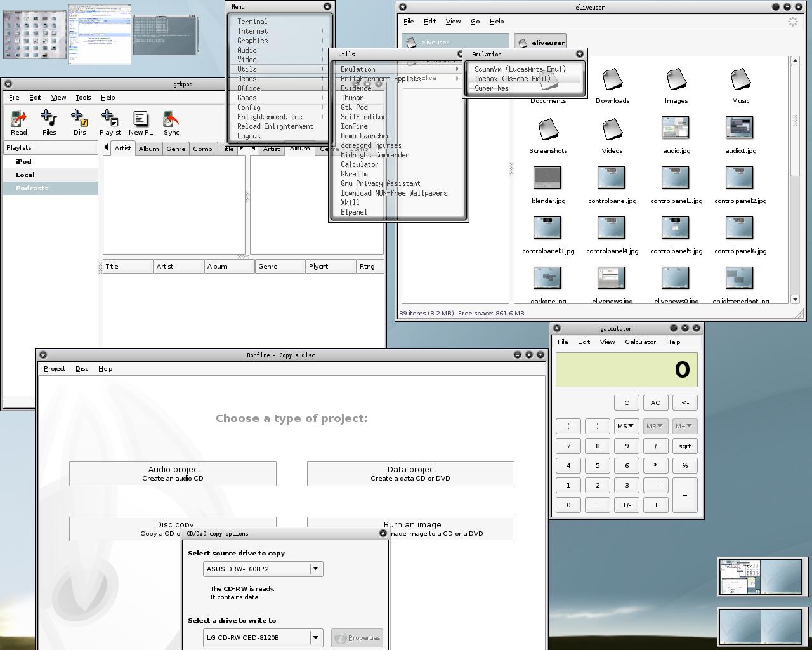Click the Dirs add icon in gtkpod
This screenshot has width=812, height=650.
79,119
